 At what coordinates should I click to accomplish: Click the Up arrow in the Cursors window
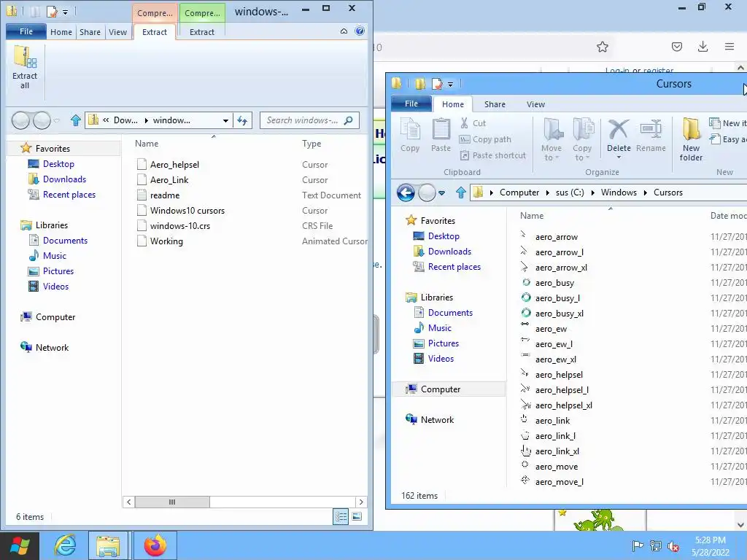[461, 192]
